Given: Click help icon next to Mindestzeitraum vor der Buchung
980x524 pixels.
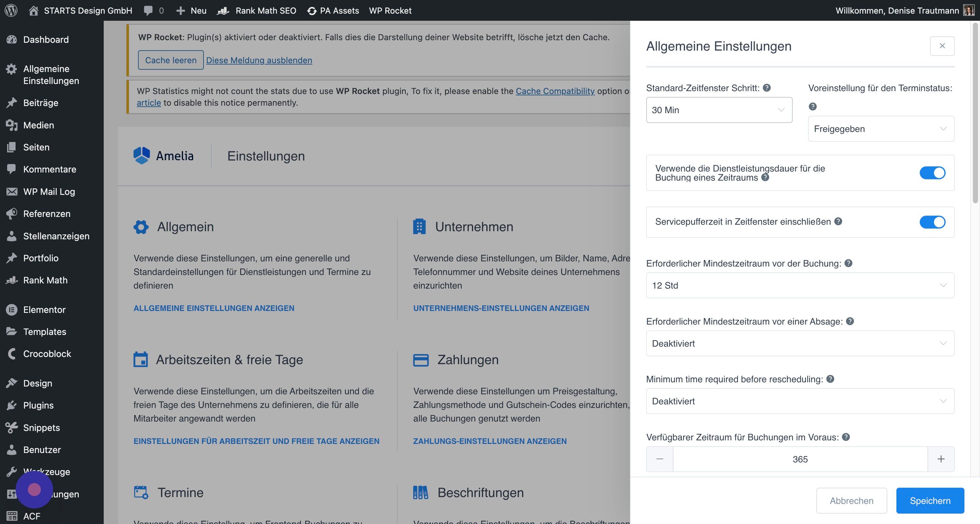Looking at the screenshot, I should click(x=848, y=263).
